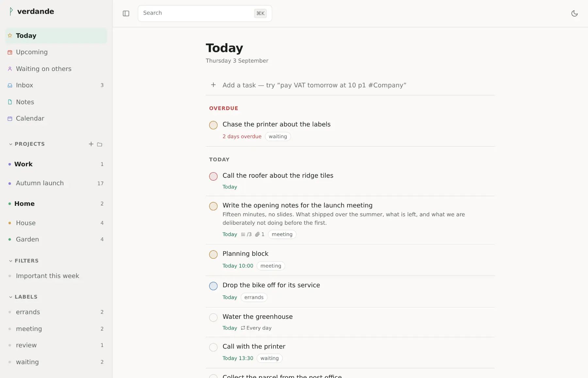Mark Write the opening notes task done
The width and height of the screenshot is (588, 378).
213,206
